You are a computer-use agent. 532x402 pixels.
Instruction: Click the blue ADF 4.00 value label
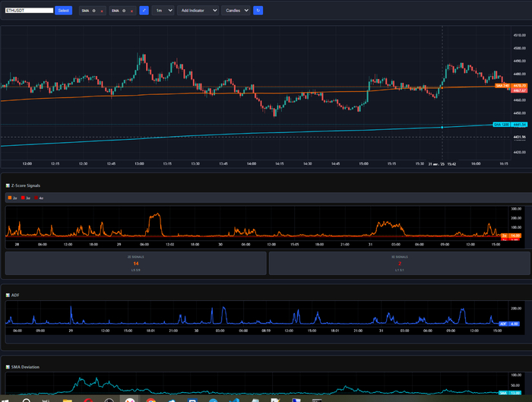point(509,324)
